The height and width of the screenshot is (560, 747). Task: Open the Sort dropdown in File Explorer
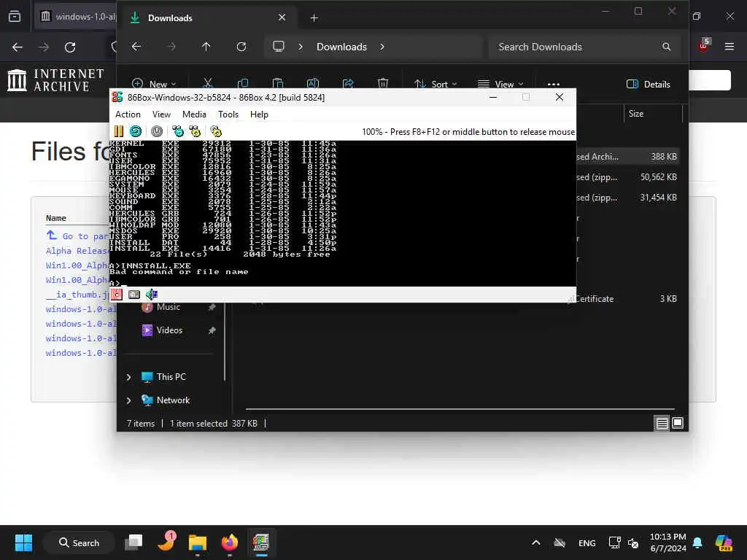[x=436, y=84]
